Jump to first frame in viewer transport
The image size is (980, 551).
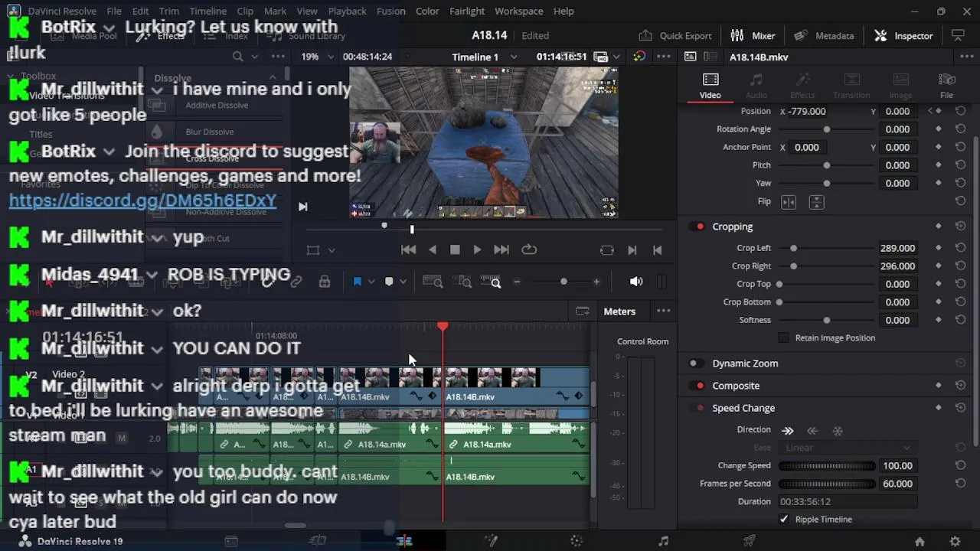[x=408, y=249]
